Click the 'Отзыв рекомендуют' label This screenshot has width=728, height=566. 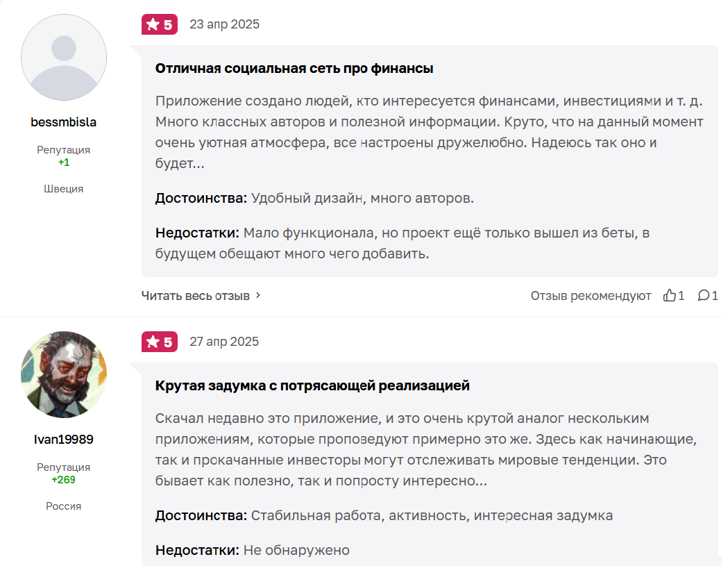click(591, 296)
